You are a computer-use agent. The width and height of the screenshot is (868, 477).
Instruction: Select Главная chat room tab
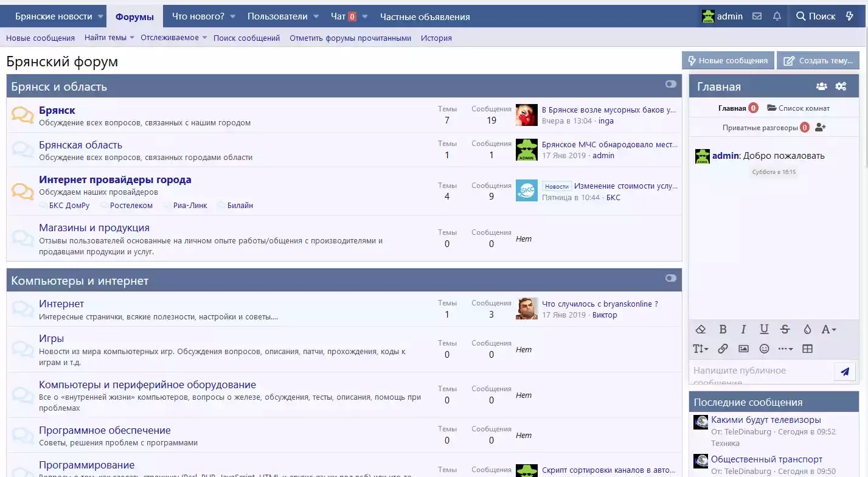pyautogui.click(x=732, y=108)
